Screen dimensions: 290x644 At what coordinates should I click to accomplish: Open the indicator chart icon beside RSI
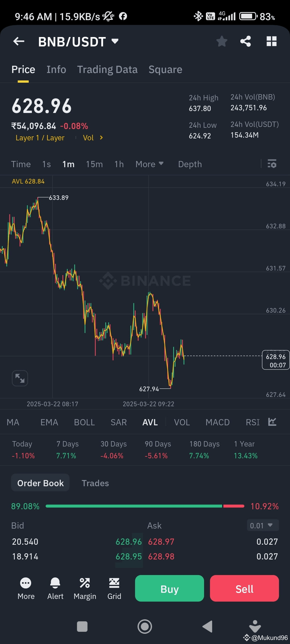pyautogui.click(x=272, y=422)
